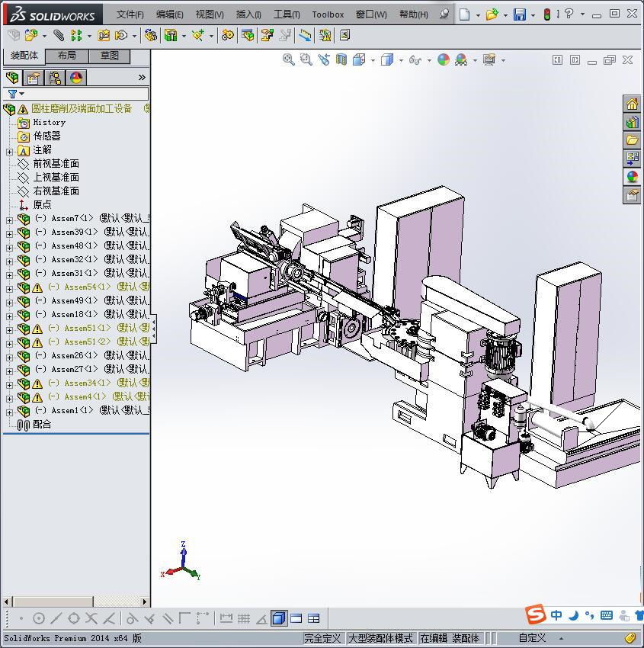Switch to the 布局 tab
Image resolution: width=644 pixels, height=648 pixels.
(x=67, y=56)
